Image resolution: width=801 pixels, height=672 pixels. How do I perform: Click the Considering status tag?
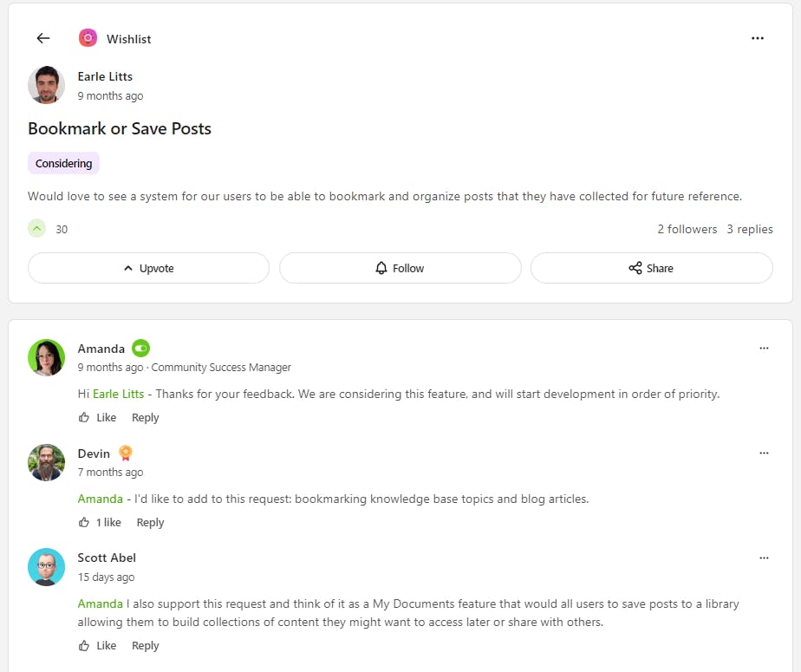[x=63, y=163]
